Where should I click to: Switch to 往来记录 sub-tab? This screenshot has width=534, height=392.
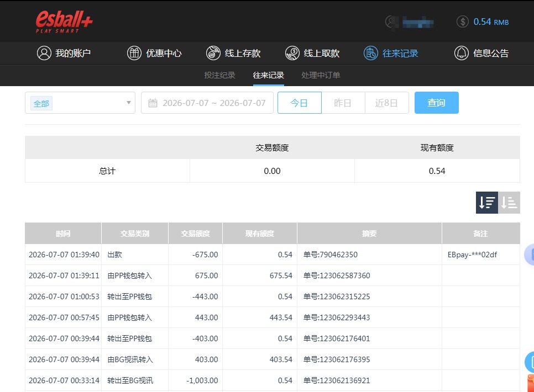point(268,75)
